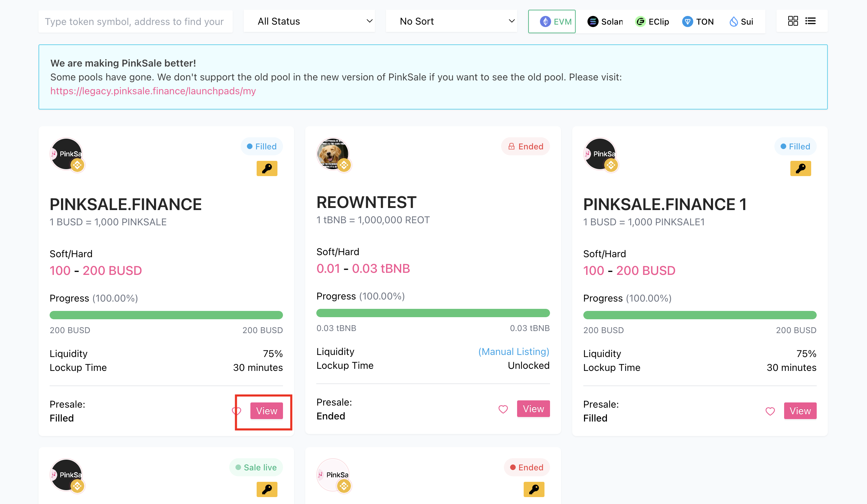The width and height of the screenshot is (867, 504).
Task: Open the All Status dropdown
Action: click(x=309, y=21)
